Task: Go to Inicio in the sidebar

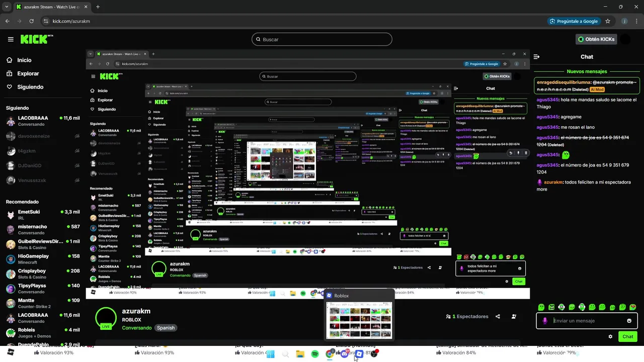Action: [x=24, y=60]
